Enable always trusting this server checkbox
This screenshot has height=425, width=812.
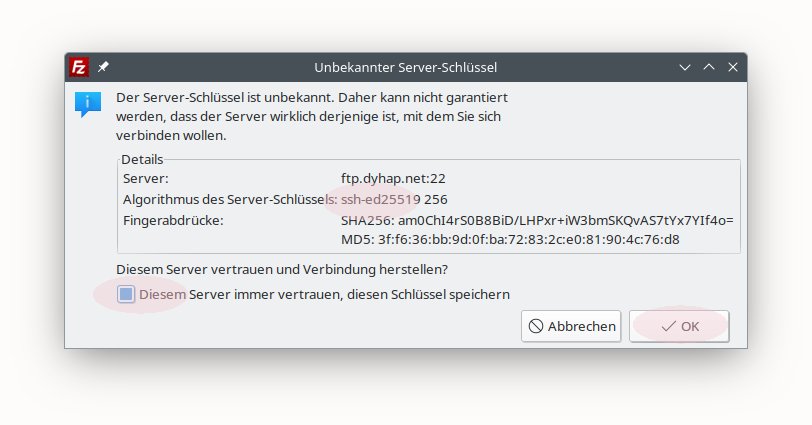[126, 294]
